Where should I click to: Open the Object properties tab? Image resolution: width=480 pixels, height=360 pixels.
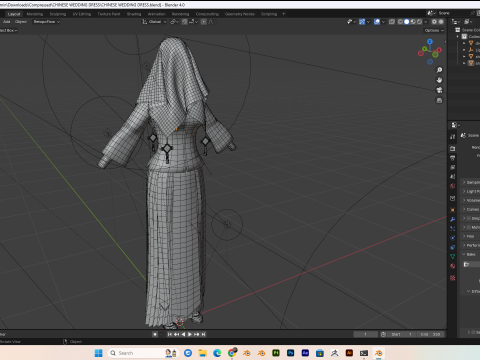click(x=452, y=210)
